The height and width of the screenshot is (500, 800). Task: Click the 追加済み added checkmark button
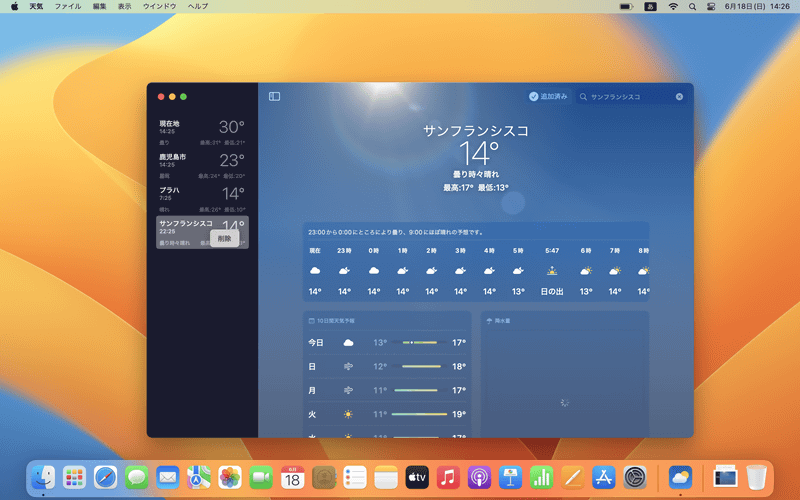pyautogui.click(x=548, y=96)
